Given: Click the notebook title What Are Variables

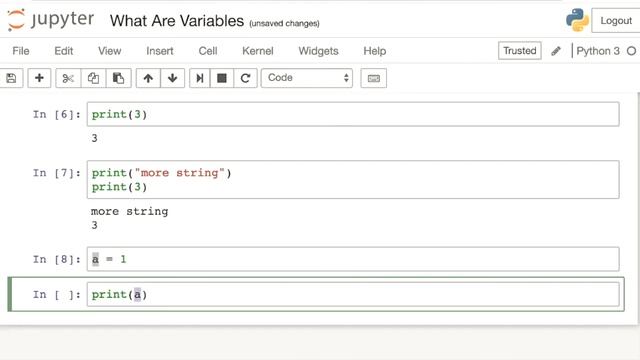Looking at the screenshot, I should click(177, 21).
